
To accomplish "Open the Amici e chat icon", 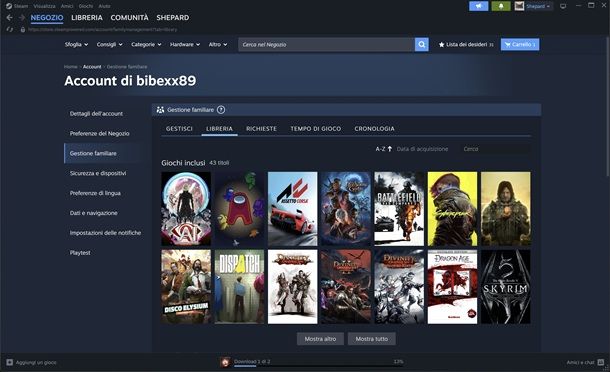I will (601, 362).
